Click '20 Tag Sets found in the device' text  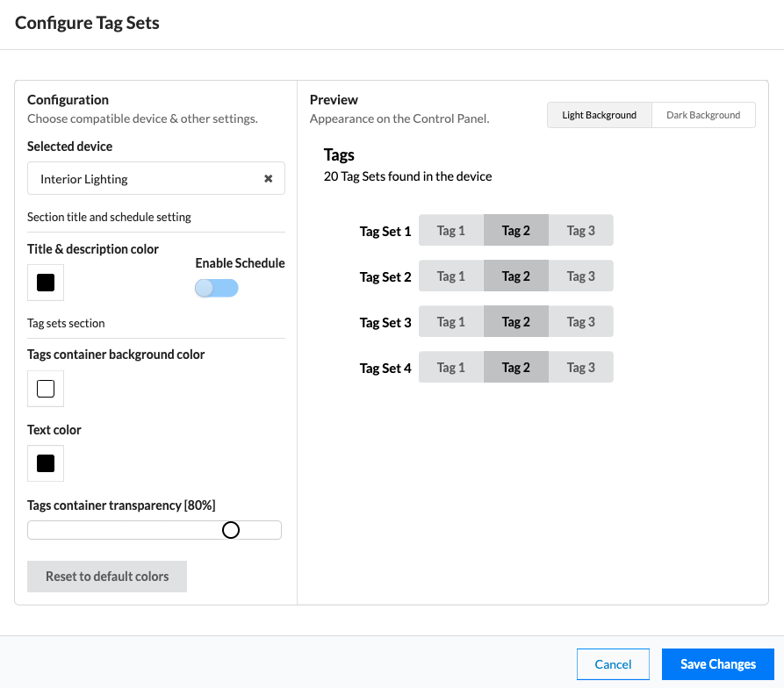click(408, 176)
